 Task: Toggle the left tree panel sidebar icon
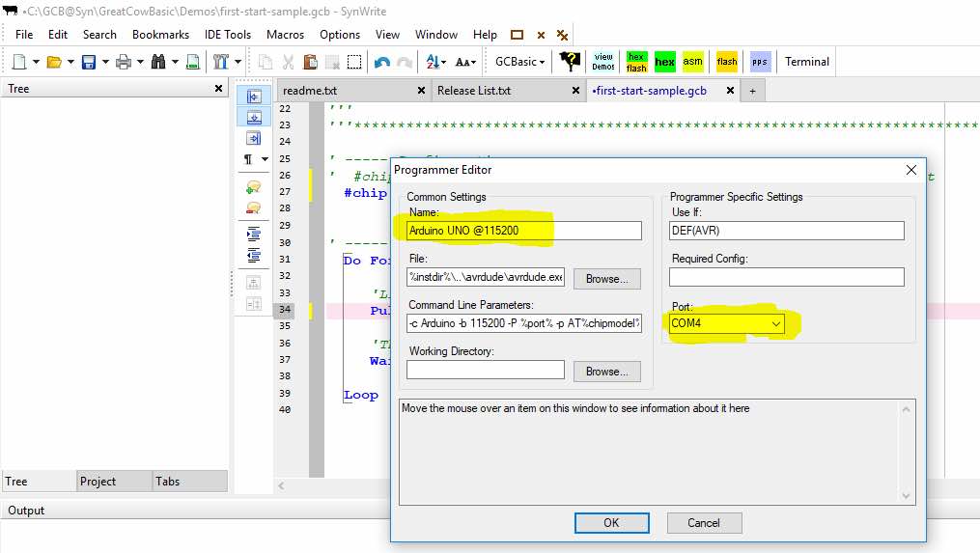[x=254, y=97]
